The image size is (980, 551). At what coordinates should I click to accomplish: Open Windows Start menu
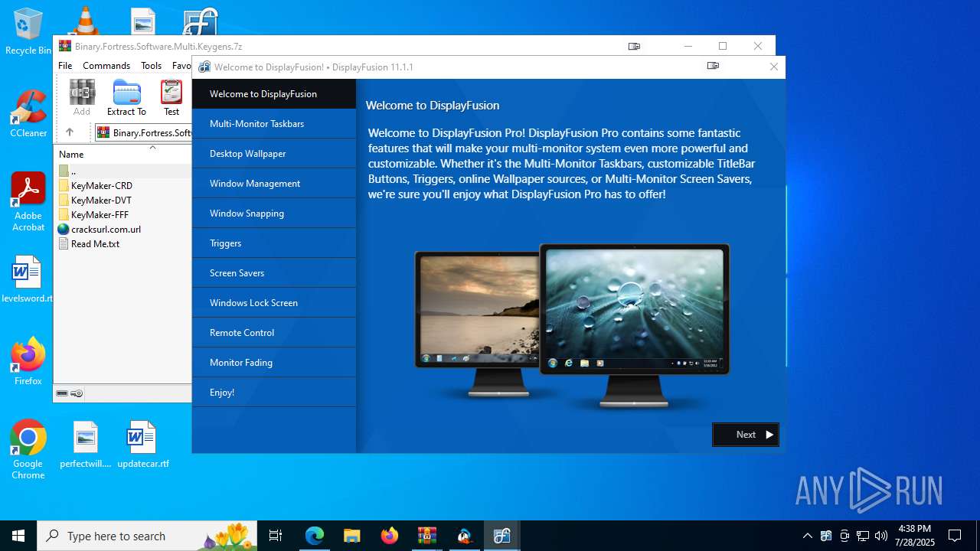(x=18, y=536)
